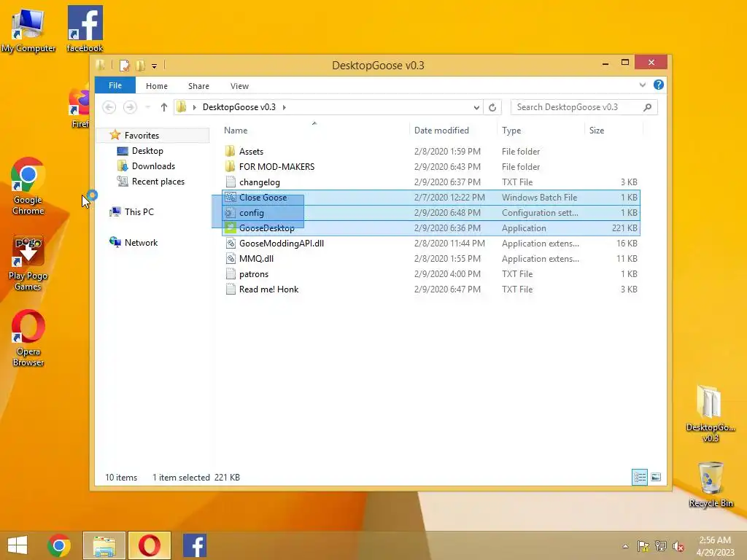Open the File ribbon tab
Image resolution: width=747 pixels, height=560 pixels.
point(115,85)
